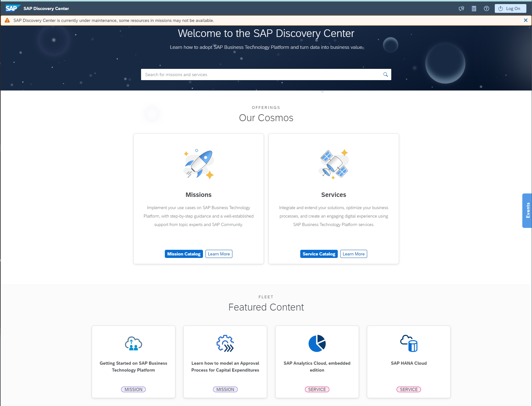Click the Welcome to the SAP Discovery Center heading

(266, 33)
